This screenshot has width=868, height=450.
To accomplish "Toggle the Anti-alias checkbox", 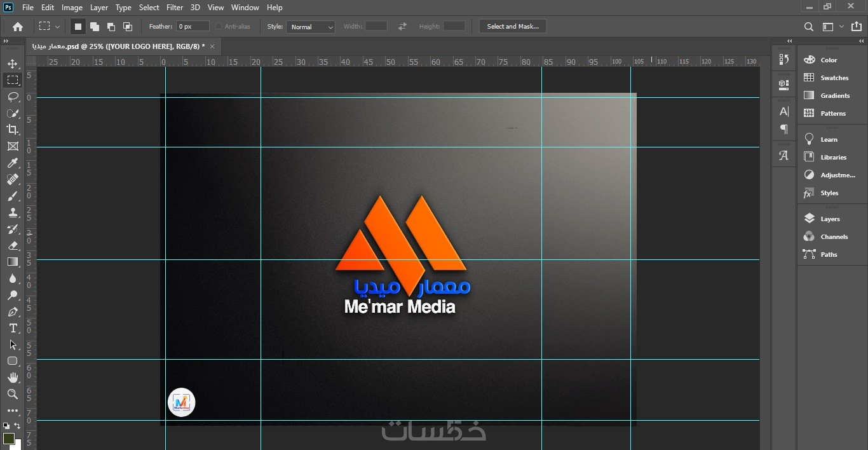I will point(219,27).
